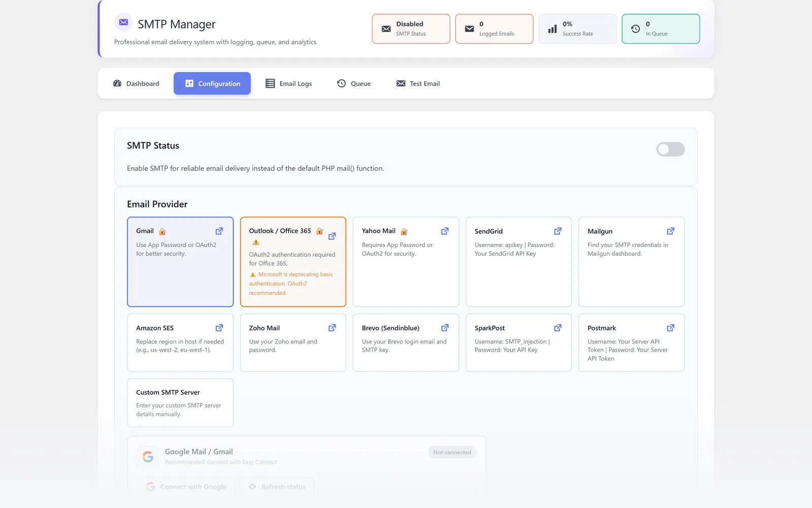Click the clock icon in In Queue card
The image size is (812, 508).
[635, 29]
